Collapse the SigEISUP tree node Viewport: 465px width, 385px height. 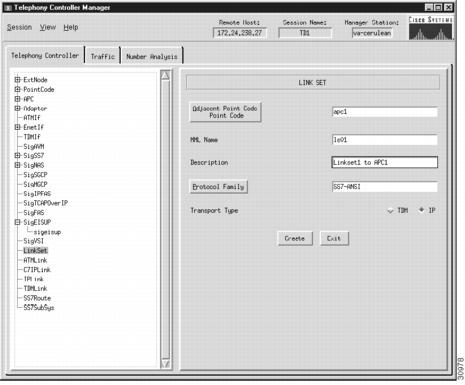click(17, 222)
